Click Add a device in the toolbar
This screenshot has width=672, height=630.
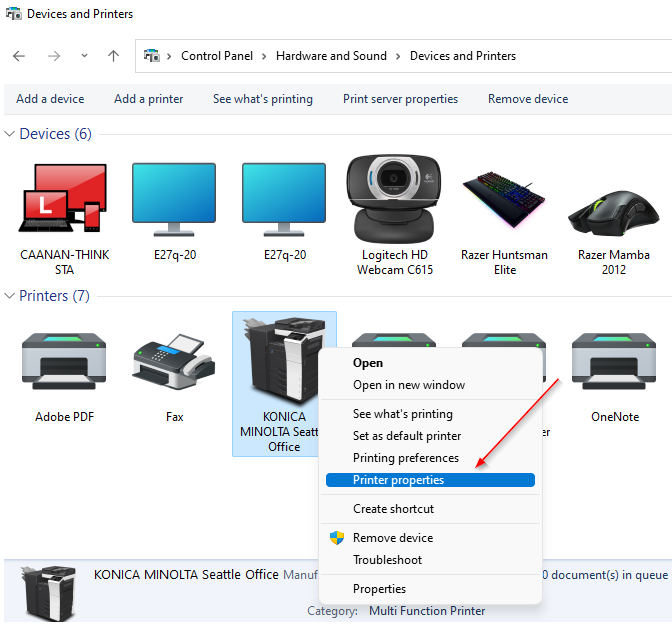click(50, 99)
